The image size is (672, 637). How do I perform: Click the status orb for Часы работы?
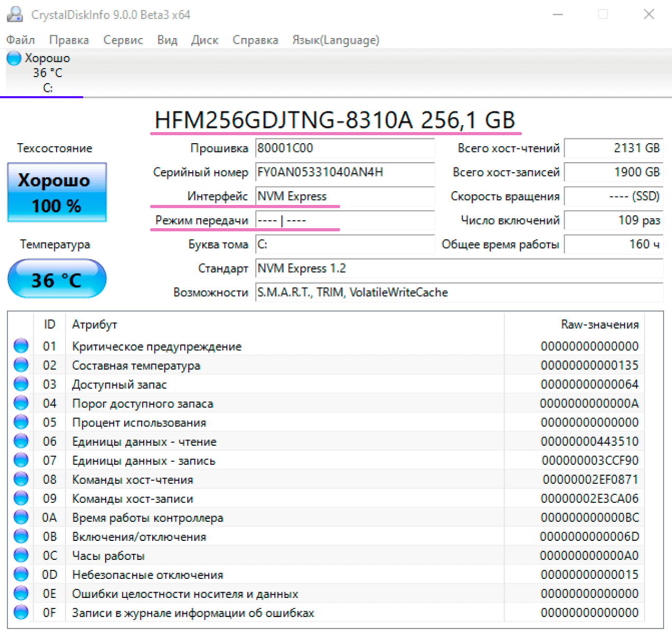coord(21,555)
